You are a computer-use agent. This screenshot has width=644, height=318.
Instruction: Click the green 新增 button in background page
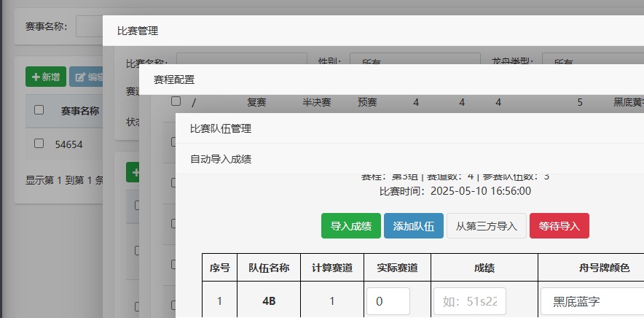pos(46,77)
